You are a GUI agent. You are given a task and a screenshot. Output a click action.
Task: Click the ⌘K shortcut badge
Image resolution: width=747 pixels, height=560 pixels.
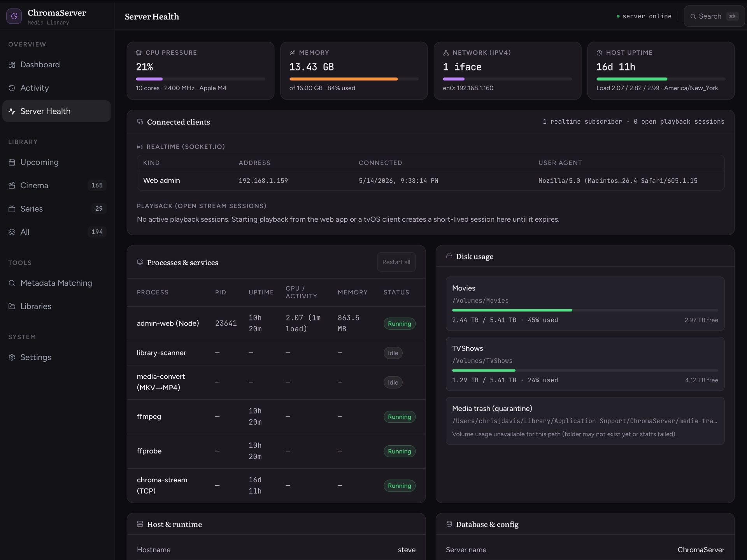pos(732,16)
